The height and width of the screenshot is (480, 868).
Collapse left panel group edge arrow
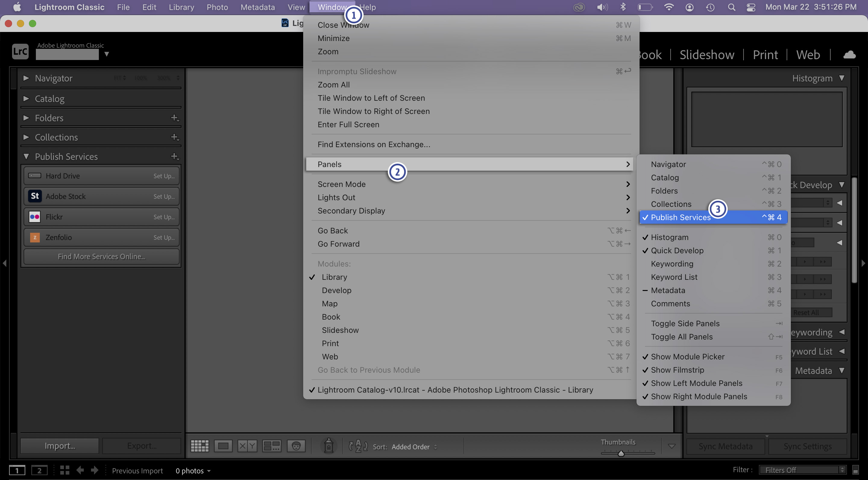[5, 263]
